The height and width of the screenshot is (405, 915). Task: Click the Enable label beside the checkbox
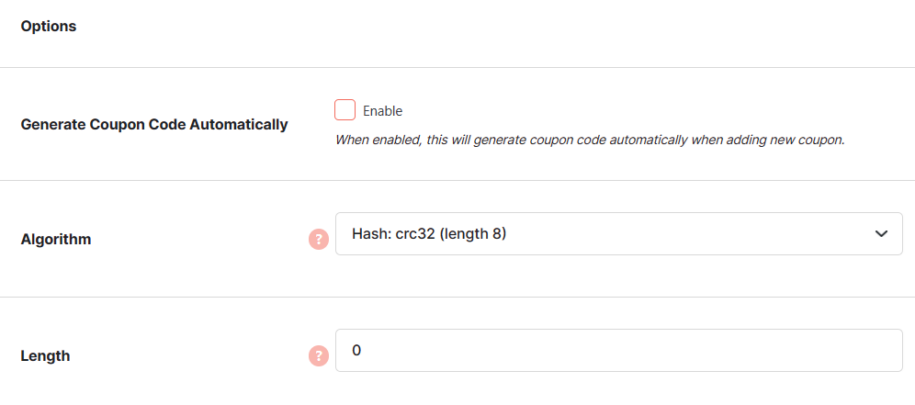point(383,111)
